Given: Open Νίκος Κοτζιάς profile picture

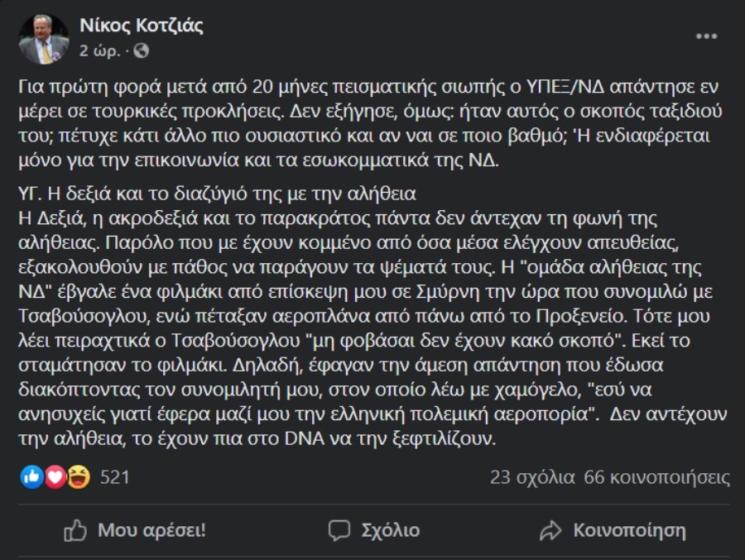Looking at the screenshot, I should click(x=44, y=38).
